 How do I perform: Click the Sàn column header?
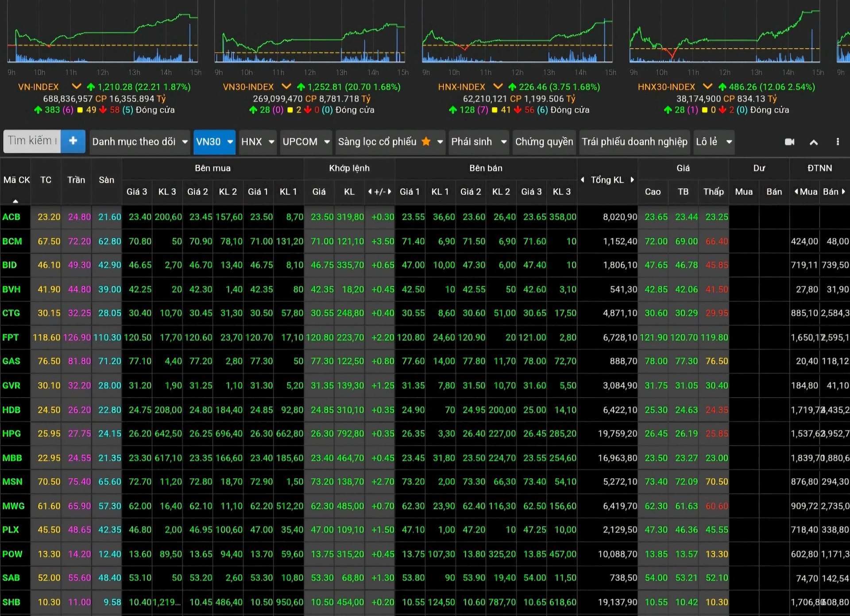tap(107, 180)
